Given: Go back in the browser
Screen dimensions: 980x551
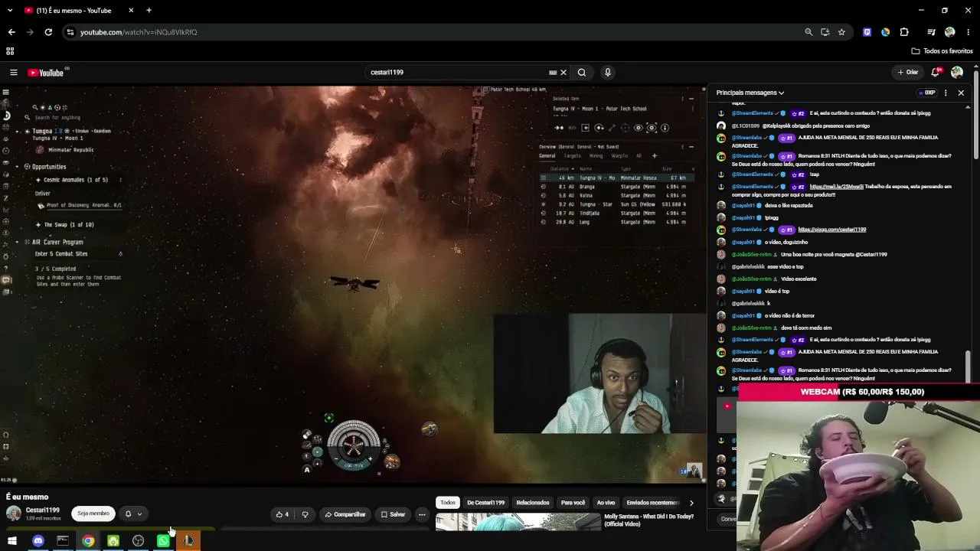Looking at the screenshot, I should (x=11, y=32).
